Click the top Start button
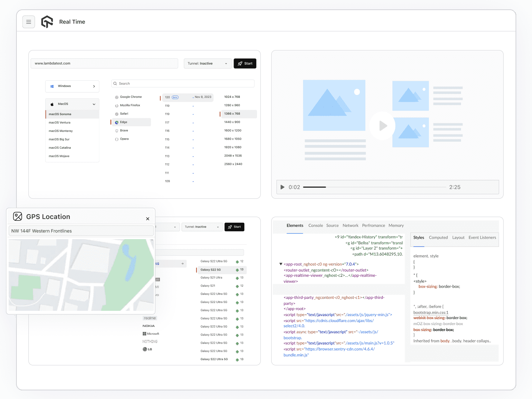Screen dimensions: 532x399 pyautogui.click(x=245, y=64)
